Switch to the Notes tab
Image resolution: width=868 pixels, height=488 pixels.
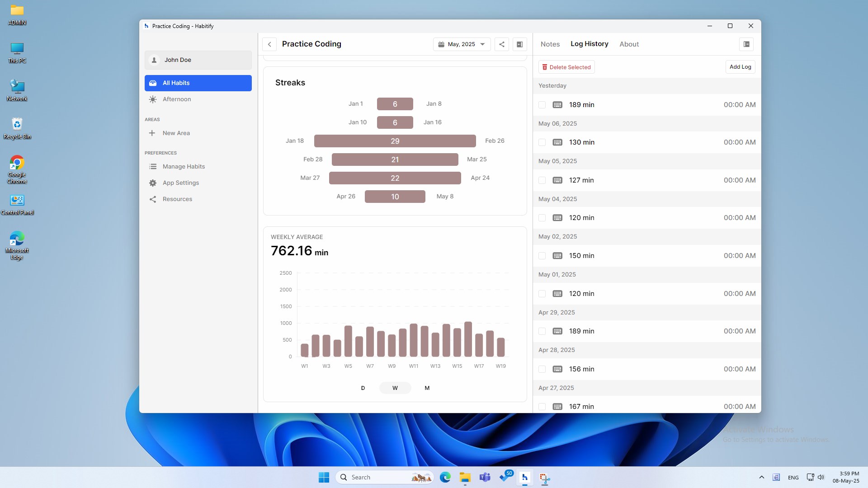550,44
